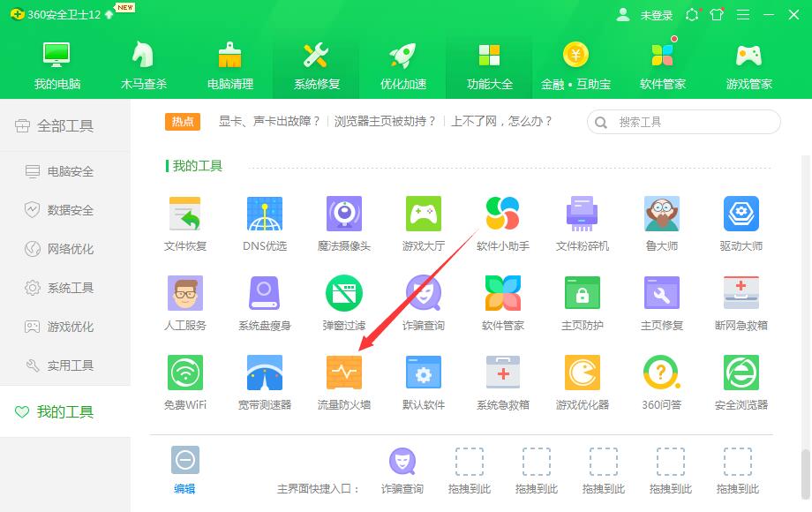Open 魔法摄像头 magic camera
812x512 pixels.
point(343,222)
